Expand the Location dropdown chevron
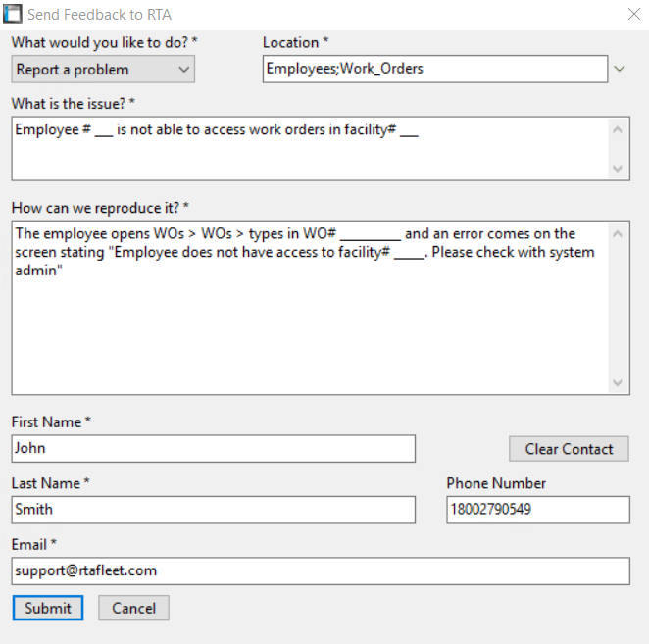Image resolution: width=649 pixels, height=644 pixels. (619, 69)
